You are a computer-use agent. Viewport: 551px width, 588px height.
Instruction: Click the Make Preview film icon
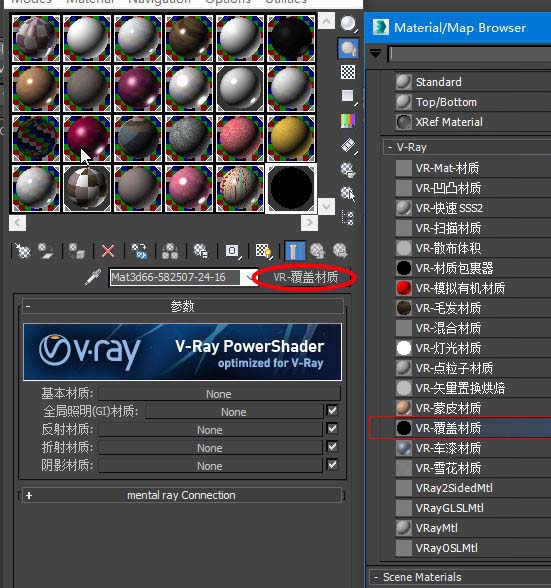(x=348, y=145)
